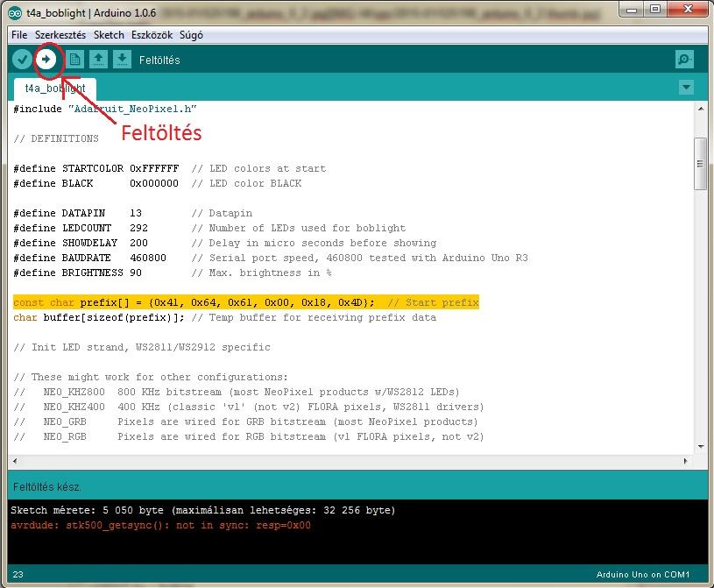Image resolution: width=714 pixels, height=588 pixels.
Task: Click the '// These might work' comment line
Action: coord(151,377)
